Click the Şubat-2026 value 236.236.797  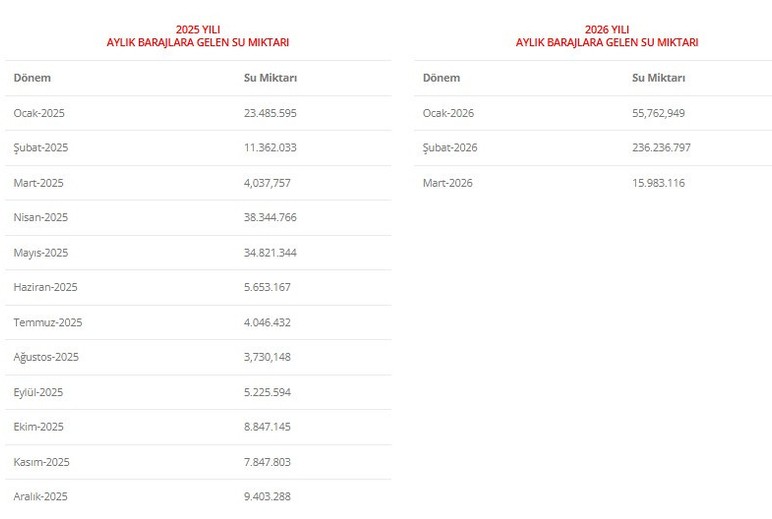(x=662, y=148)
